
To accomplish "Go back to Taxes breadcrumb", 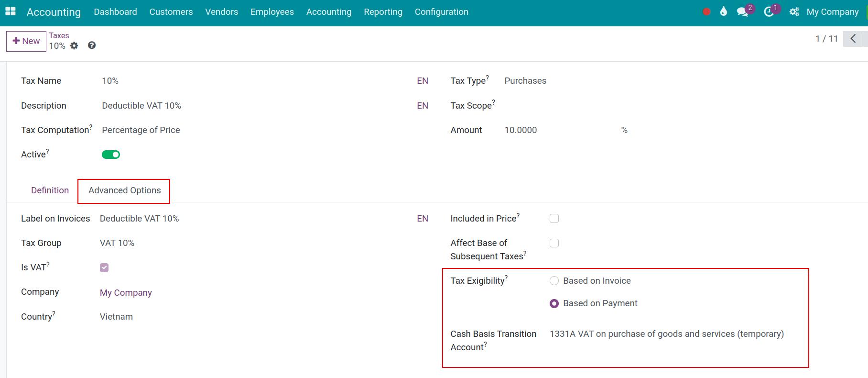I will pos(59,35).
